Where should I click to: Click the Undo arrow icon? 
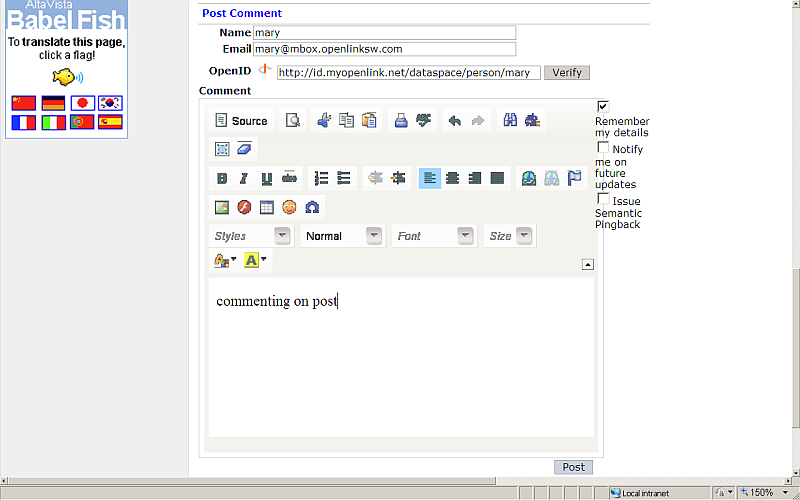[x=455, y=121]
